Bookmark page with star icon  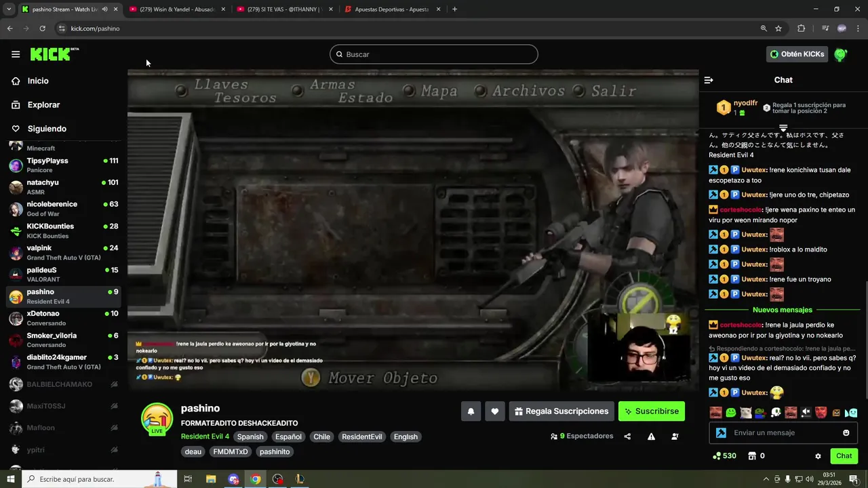pyautogui.click(x=778, y=28)
